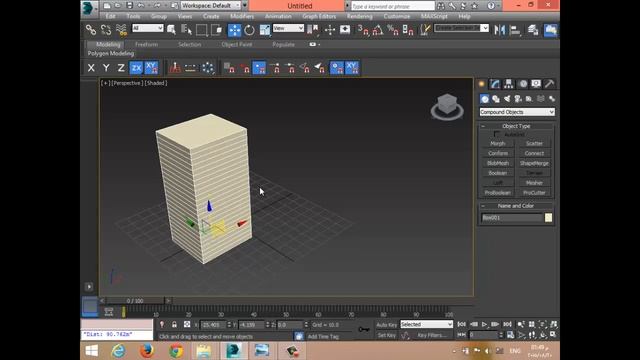Click the Unlink Selection icon
Viewport: 640px width, 360px height.
click(x=106, y=30)
